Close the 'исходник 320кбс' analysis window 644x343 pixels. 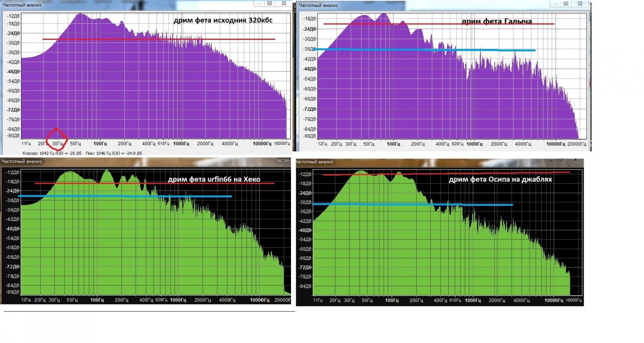tap(284, 3)
